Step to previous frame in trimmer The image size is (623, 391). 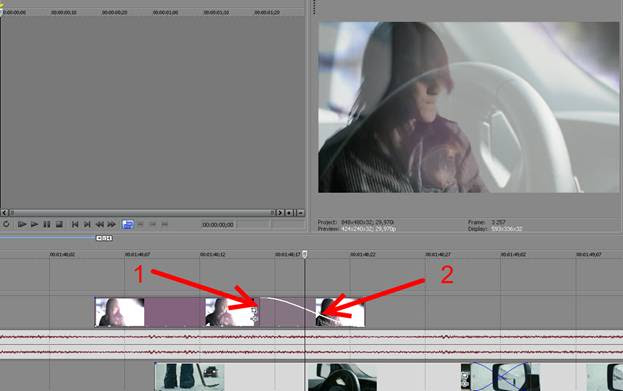tap(99, 225)
